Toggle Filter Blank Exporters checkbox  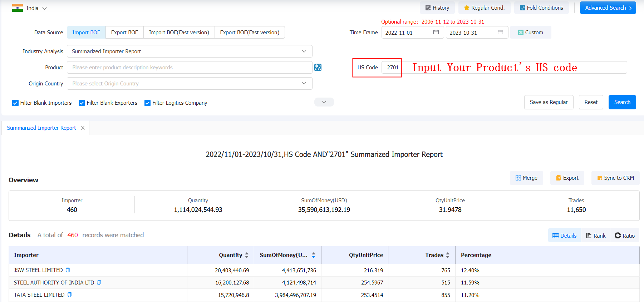coord(82,103)
